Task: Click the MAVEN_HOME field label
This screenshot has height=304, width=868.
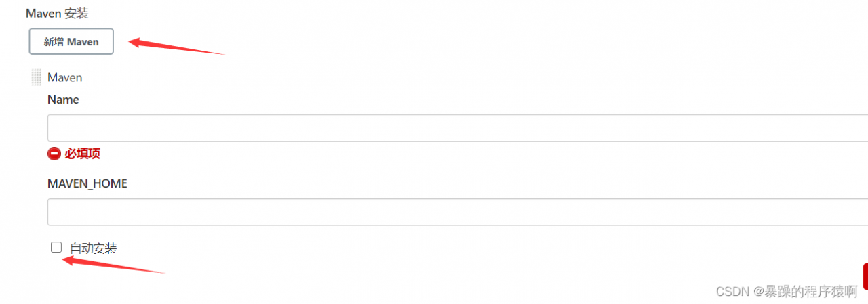Action: click(x=87, y=183)
